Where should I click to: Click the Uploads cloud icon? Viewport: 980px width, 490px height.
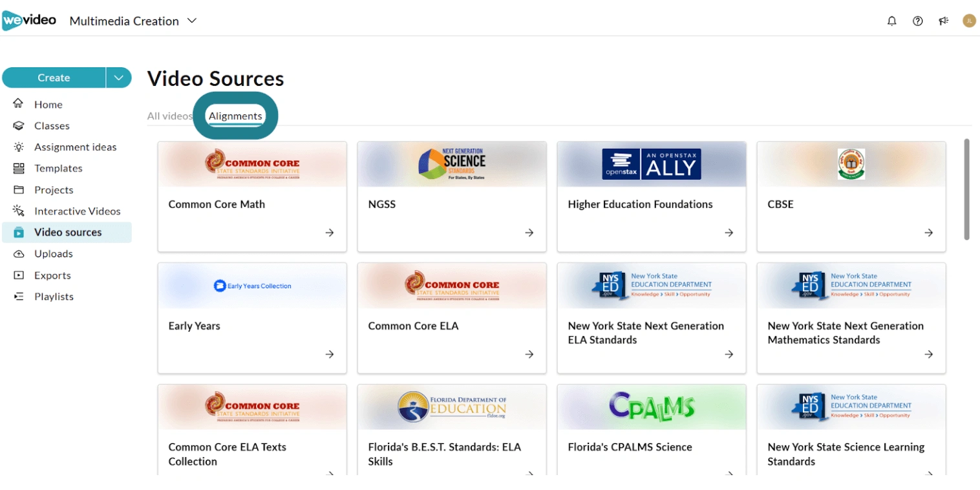point(19,253)
